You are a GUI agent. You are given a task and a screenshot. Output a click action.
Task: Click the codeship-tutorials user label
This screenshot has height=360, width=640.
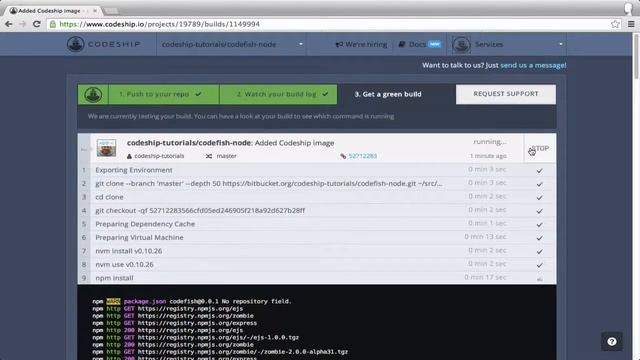tap(159, 156)
